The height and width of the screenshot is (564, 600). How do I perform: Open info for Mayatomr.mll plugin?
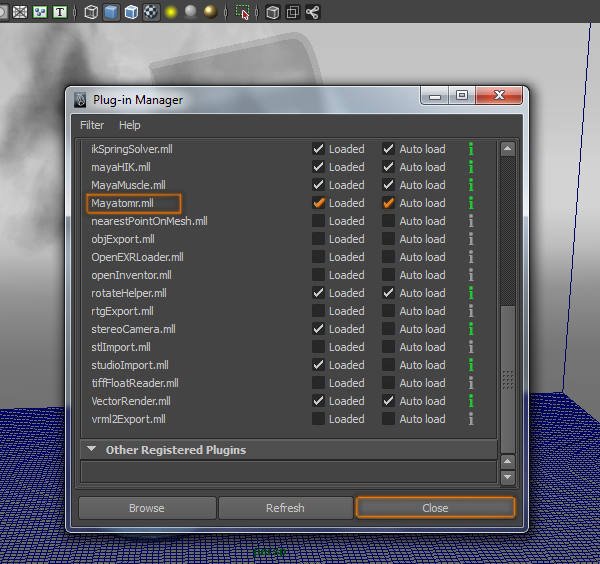pyautogui.click(x=471, y=203)
